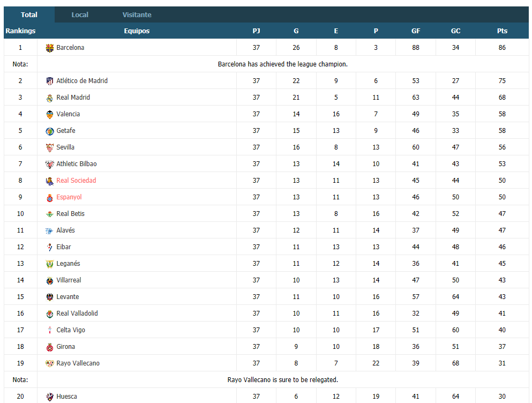Click the Athletic Bilbao crest icon
This screenshot has height=403, width=532.
coord(50,164)
